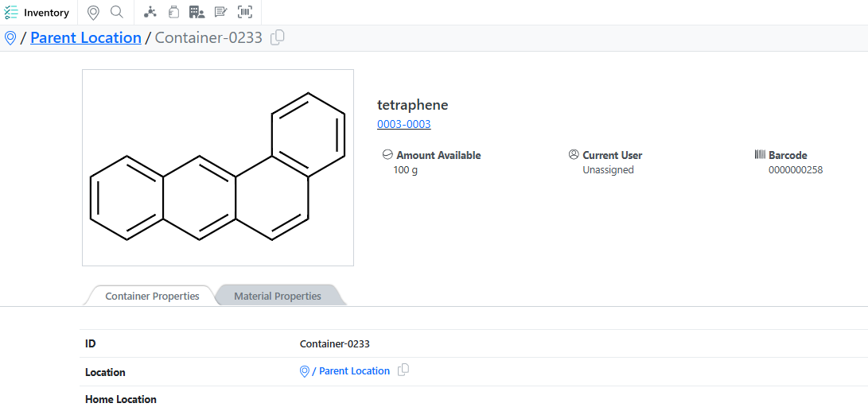868x411 pixels.
Task: Switch to the Material Properties tab
Action: pyautogui.click(x=278, y=296)
